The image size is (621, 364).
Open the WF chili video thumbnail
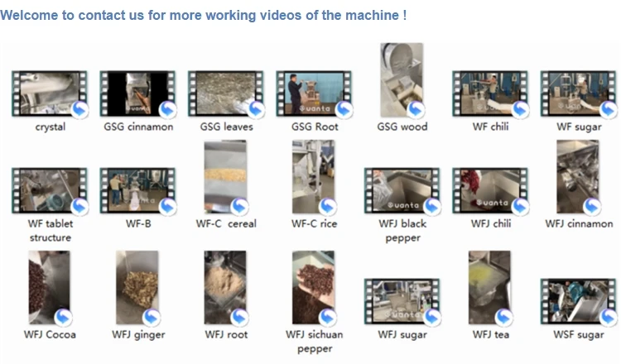490,93
